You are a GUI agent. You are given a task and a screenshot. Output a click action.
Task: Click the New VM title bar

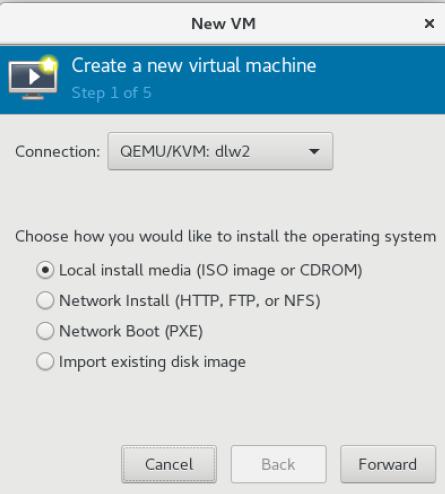tap(222, 24)
